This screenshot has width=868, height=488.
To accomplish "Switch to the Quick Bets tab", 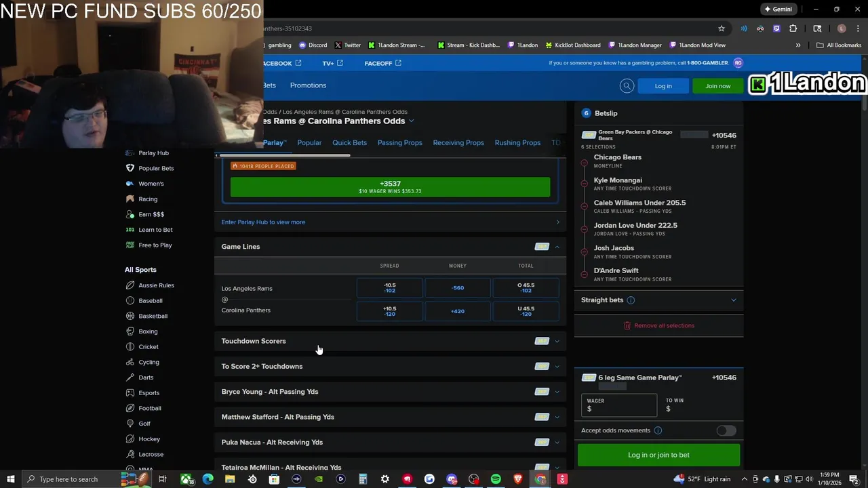I will click(349, 143).
